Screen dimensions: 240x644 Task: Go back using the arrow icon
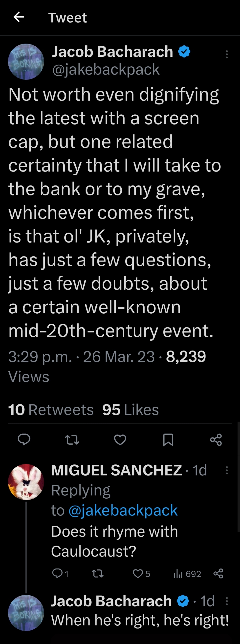(x=19, y=17)
